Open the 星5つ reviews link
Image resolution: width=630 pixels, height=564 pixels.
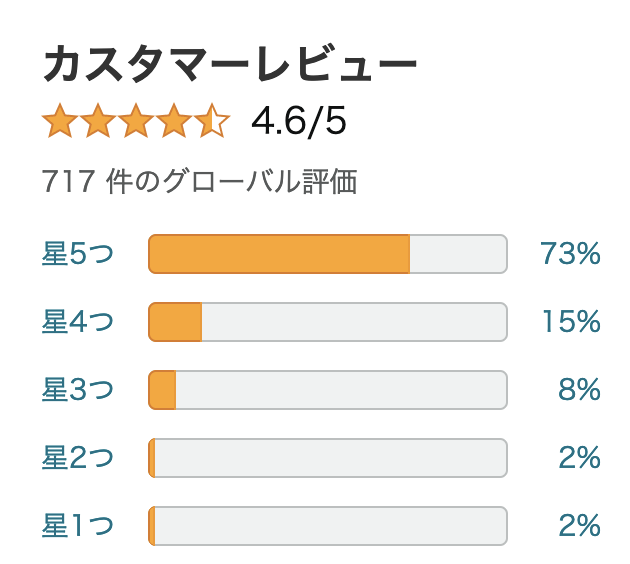click(x=78, y=254)
